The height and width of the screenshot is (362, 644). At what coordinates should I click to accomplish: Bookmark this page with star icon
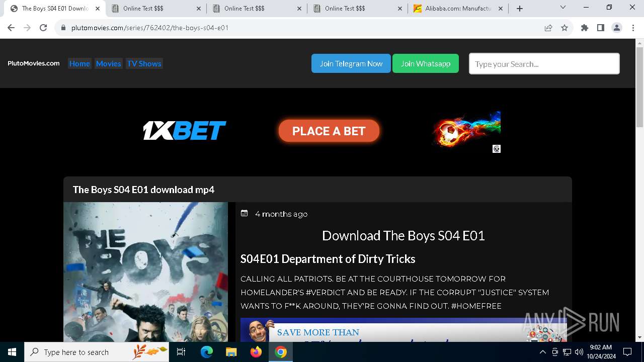pos(565,28)
